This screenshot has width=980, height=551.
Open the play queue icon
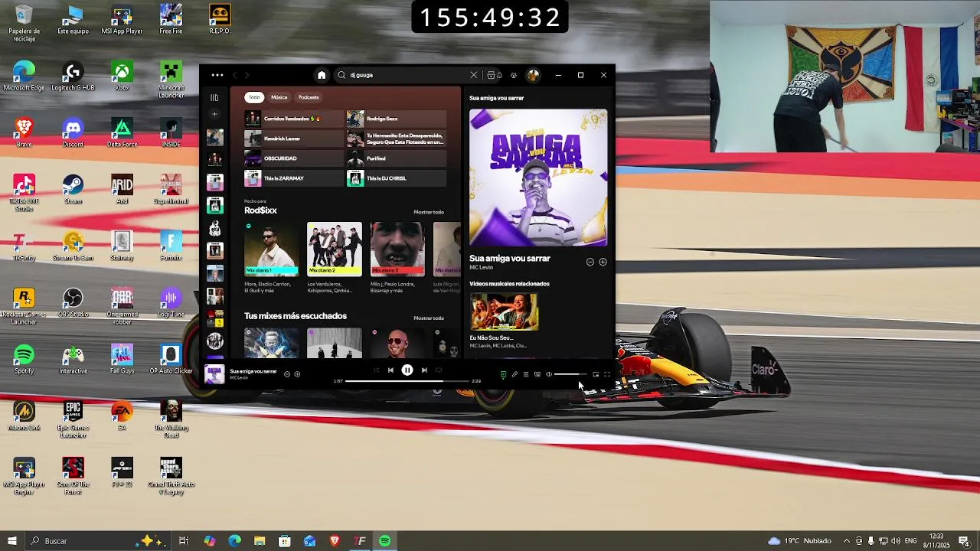pyautogui.click(x=526, y=374)
